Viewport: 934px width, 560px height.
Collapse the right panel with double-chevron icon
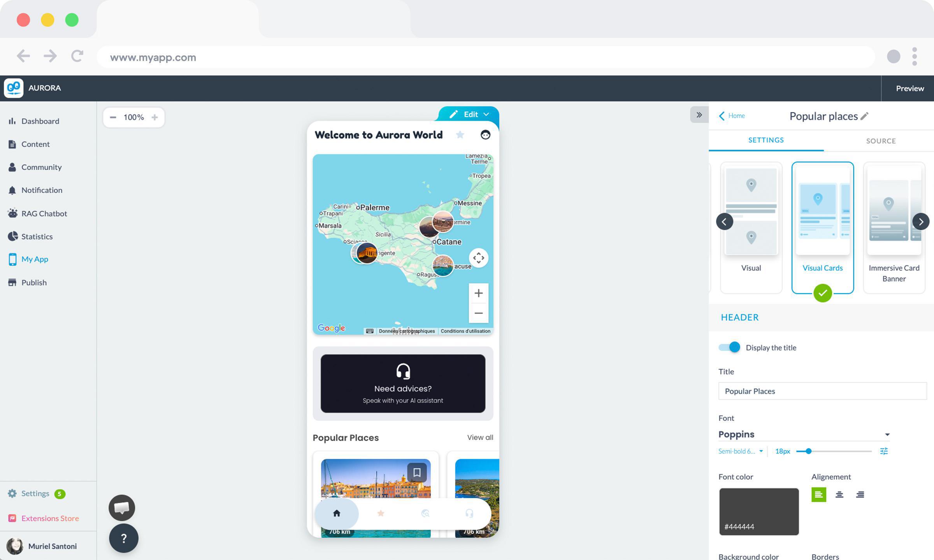pos(699,115)
